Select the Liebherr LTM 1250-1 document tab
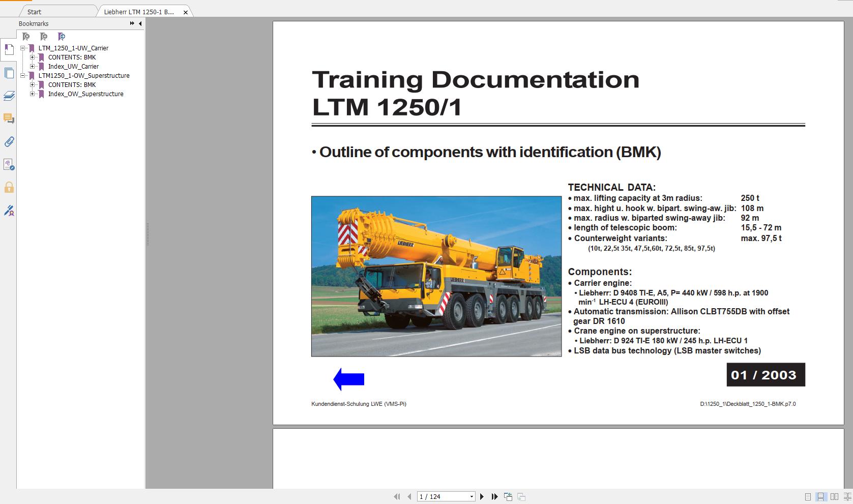 point(138,11)
